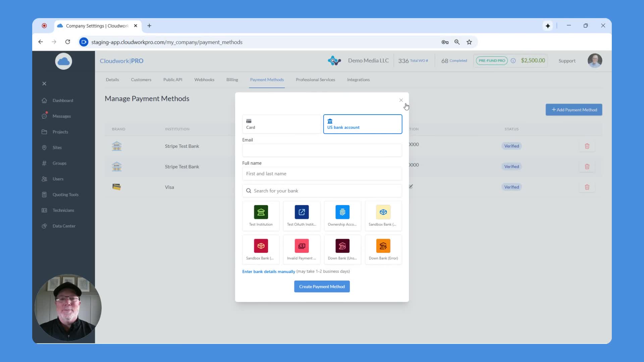Image resolution: width=644 pixels, height=362 pixels.
Task: Click the webcam video thumbnail
Action: (x=68, y=308)
